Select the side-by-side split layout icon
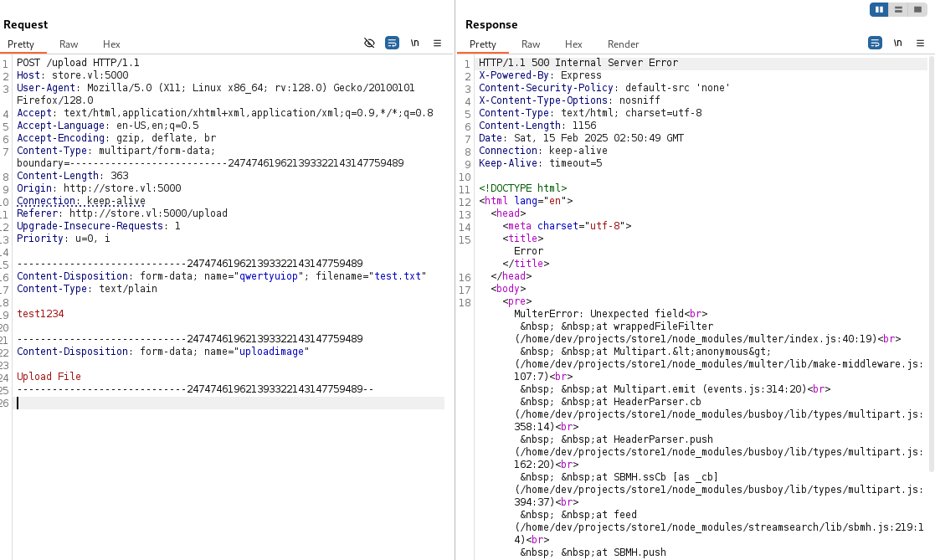 click(879, 9)
